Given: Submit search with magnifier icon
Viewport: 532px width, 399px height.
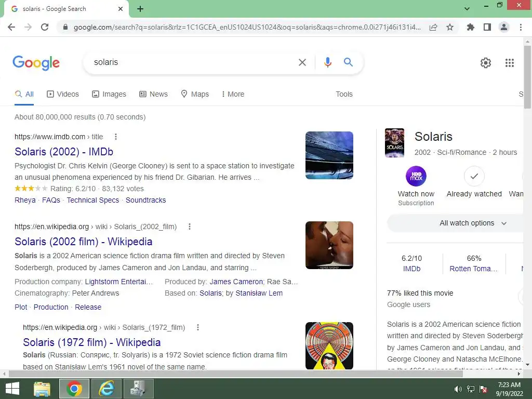Looking at the screenshot, I should [x=348, y=62].
